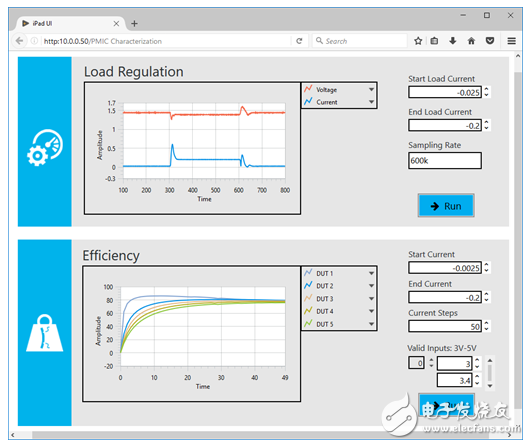This screenshot has width=529, height=445.
Task: Go to the browser home icon
Action: [x=471, y=41]
